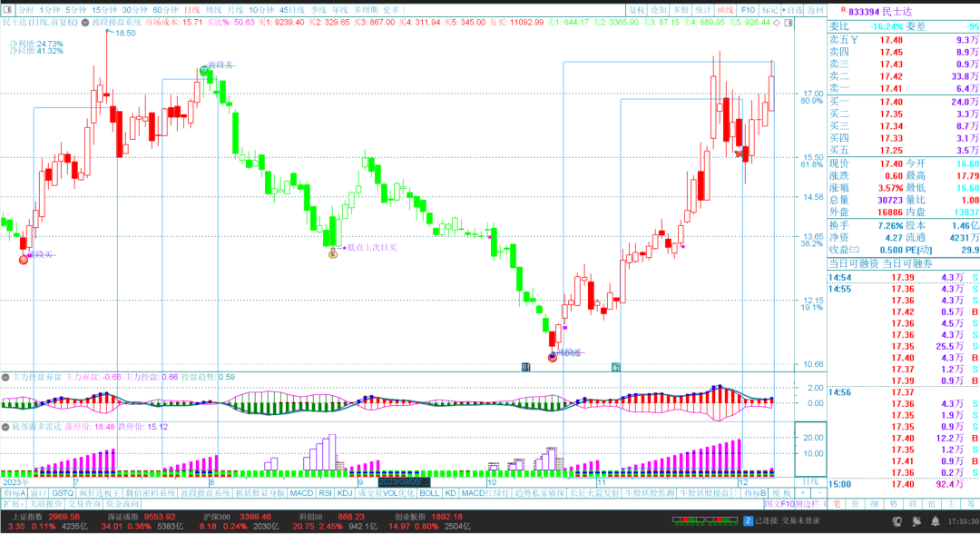Select the BOLL indicator tab

[428, 493]
